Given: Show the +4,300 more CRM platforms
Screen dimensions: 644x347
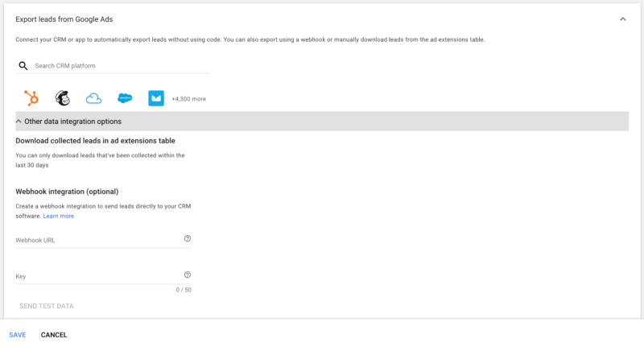Looking at the screenshot, I should point(188,99).
